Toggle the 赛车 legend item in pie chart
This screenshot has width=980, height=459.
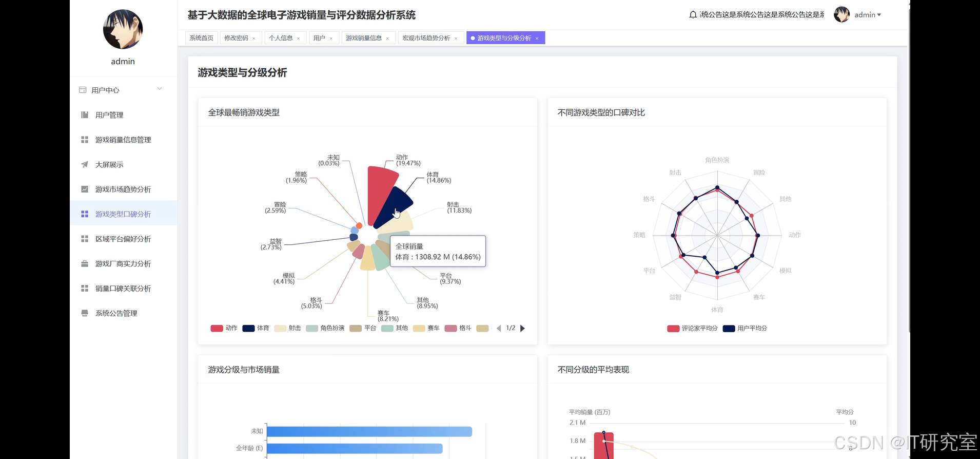(x=426, y=328)
